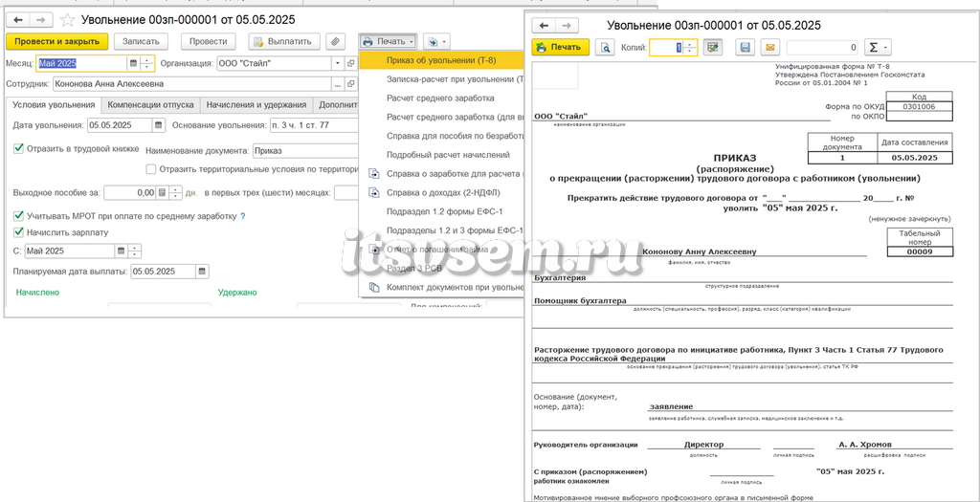Select Комплект документов при увольнении item
980x502 pixels.
(441, 287)
